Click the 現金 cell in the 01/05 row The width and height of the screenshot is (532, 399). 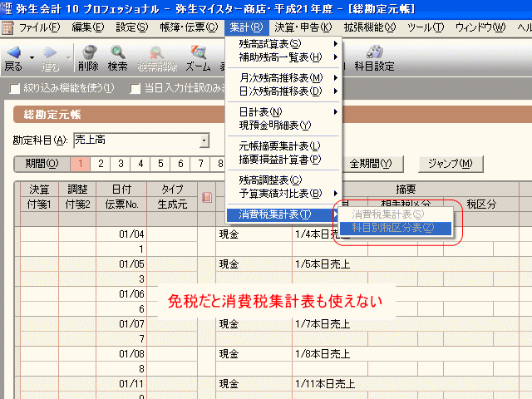point(254,264)
